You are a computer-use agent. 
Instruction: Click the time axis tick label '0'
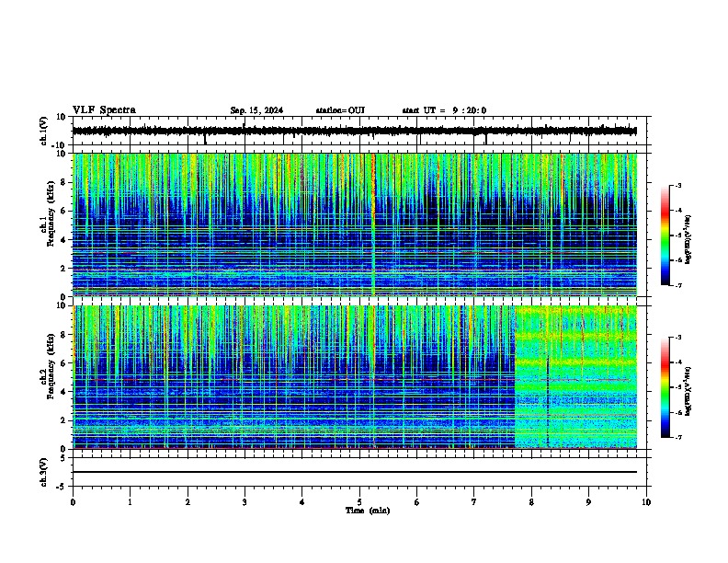(x=73, y=501)
